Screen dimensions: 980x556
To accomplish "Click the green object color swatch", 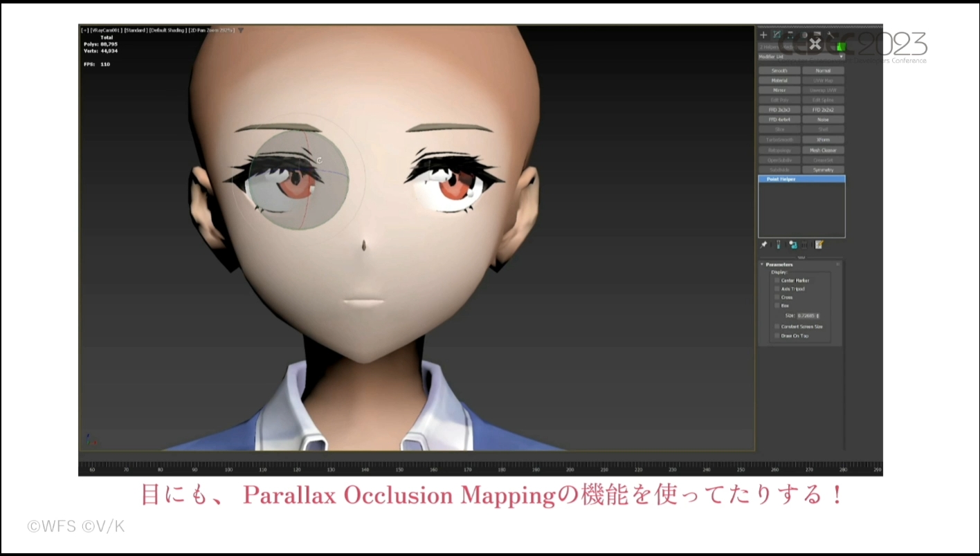I will (x=841, y=46).
